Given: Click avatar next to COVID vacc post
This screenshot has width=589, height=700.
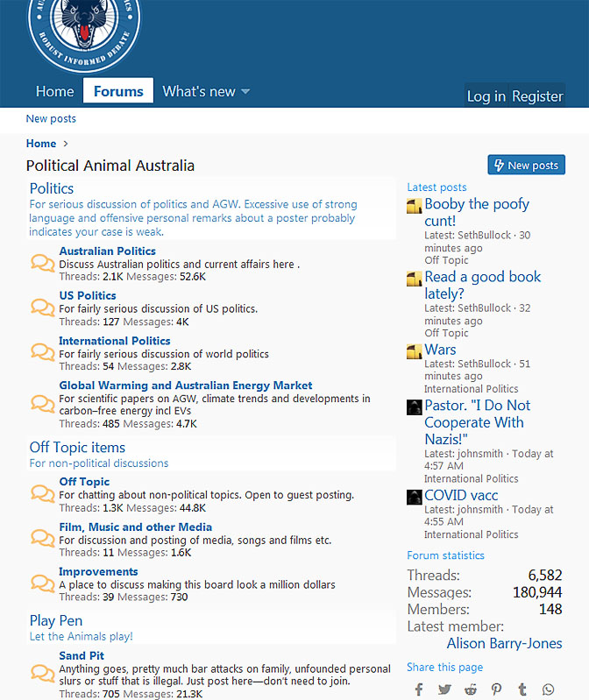Looking at the screenshot, I should (415, 497).
